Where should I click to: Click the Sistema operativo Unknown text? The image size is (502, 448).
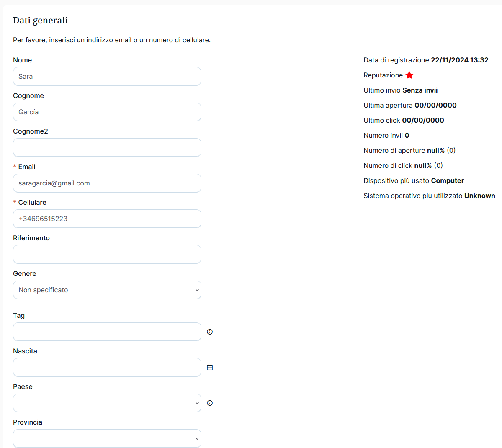pyautogui.click(x=429, y=196)
